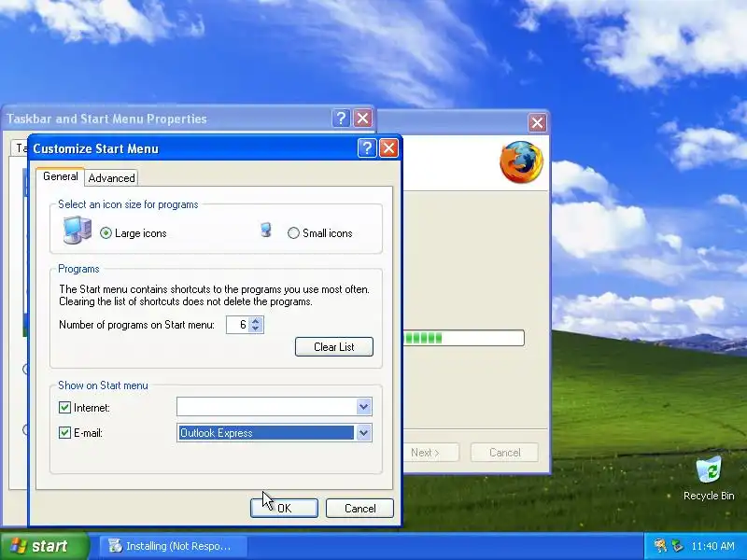Click the small computer icon preview
The width and height of the screenshot is (747, 560).
266,230
